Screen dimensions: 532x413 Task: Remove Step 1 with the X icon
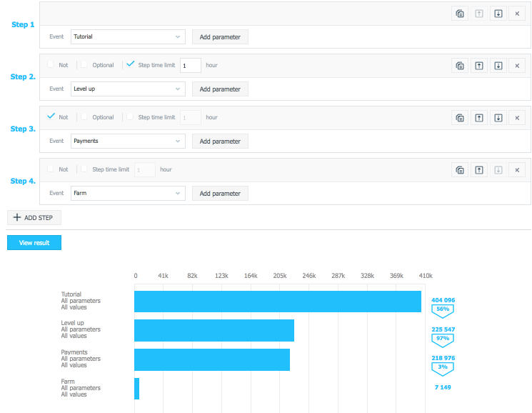[518, 14]
